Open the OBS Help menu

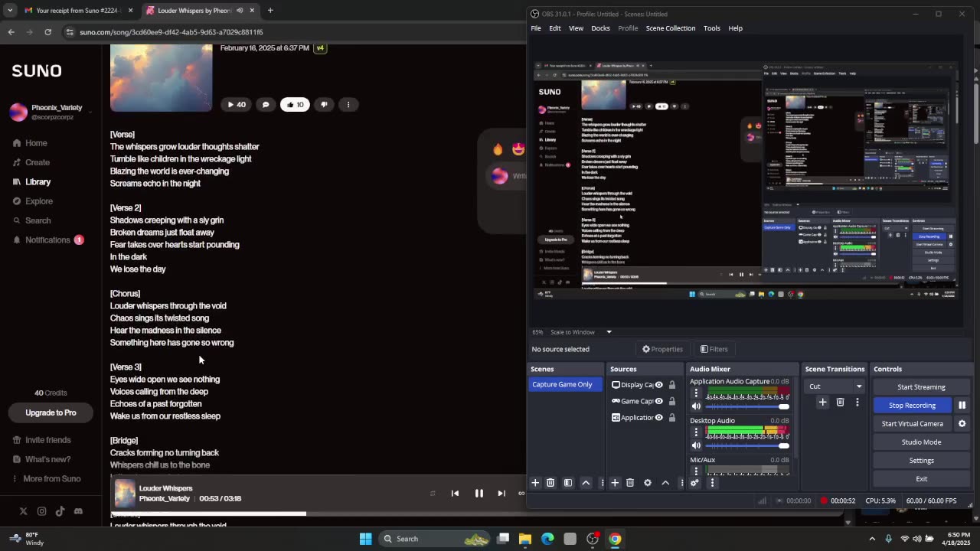(x=735, y=28)
